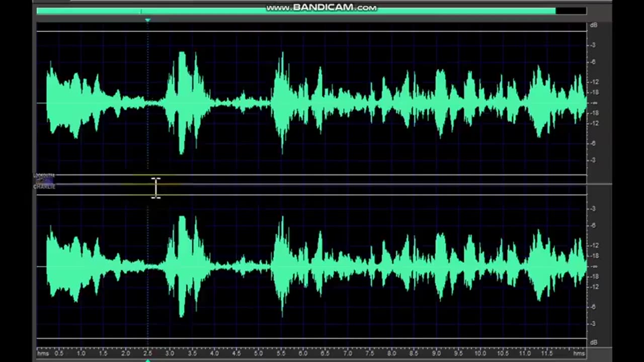Click the 1.0 mark on the time ruler
The width and height of the screenshot is (644, 362).
81,353
